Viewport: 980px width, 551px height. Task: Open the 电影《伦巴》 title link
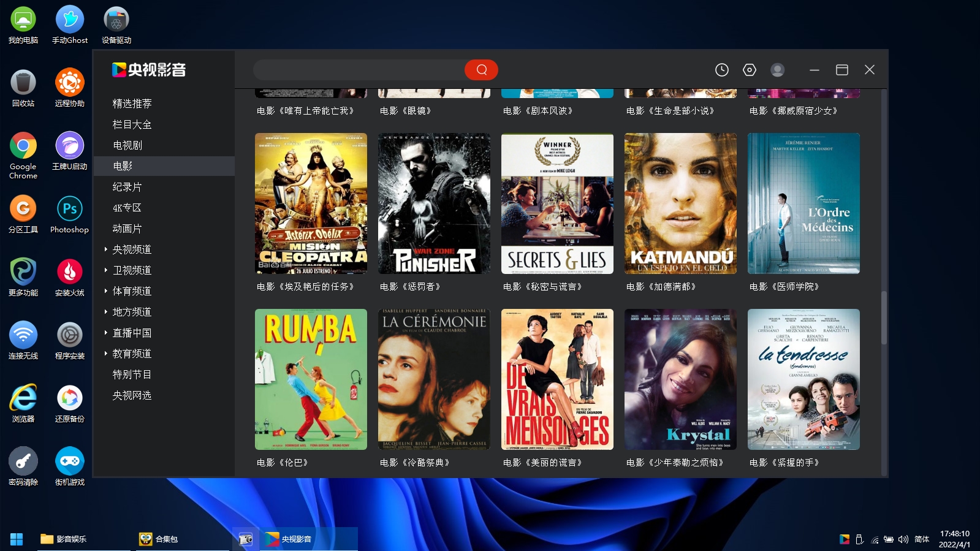click(x=282, y=463)
